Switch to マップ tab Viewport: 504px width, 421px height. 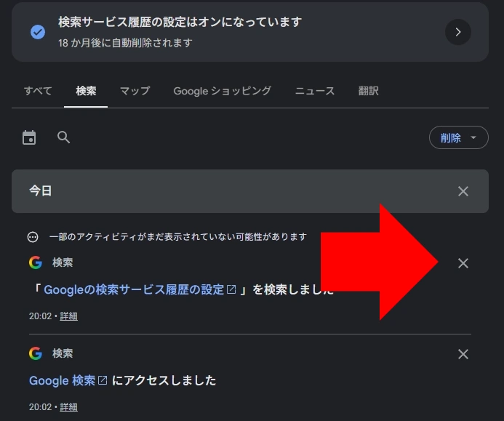pyautogui.click(x=135, y=91)
